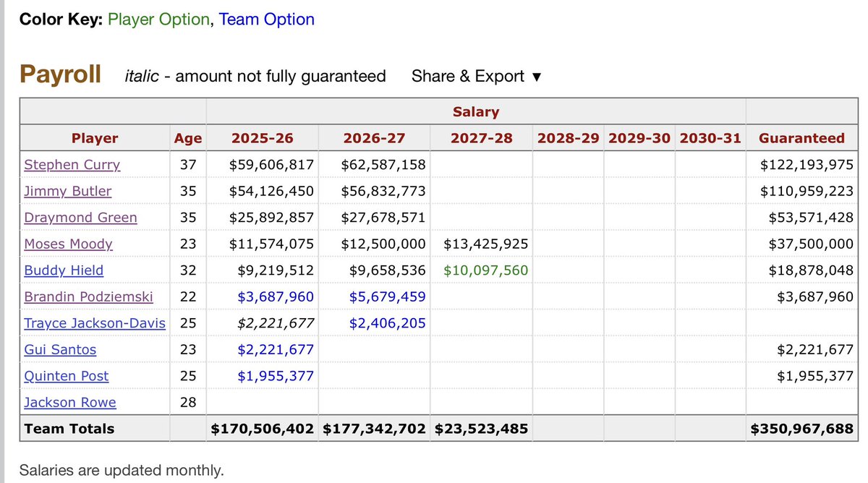Sort by the 2025-26 salary column
Viewport: 868px width, 483px height.
coord(263,138)
